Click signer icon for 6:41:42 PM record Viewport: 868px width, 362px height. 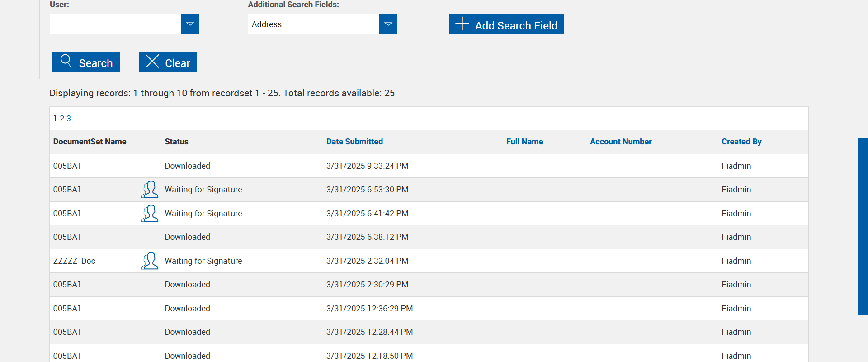pyautogui.click(x=150, y=214)
